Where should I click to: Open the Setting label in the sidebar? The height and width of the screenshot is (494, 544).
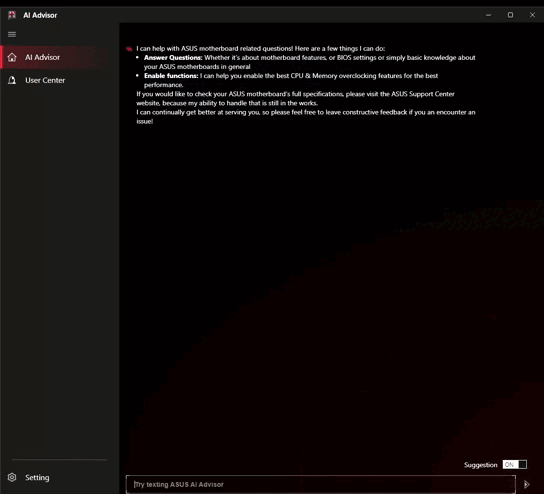tap(37, 478)
